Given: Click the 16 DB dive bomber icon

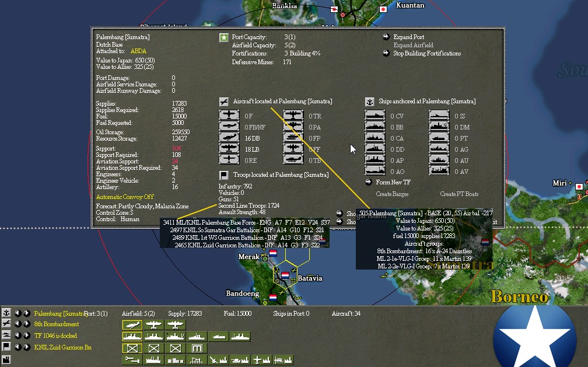Looking at the screenshot, I should click(229, 138).
